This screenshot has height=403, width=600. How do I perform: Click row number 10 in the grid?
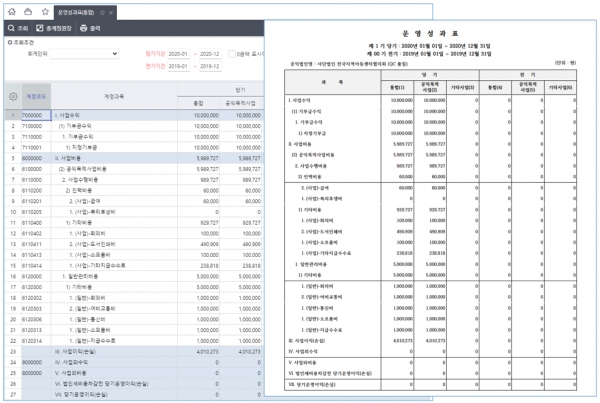point(13,212)
